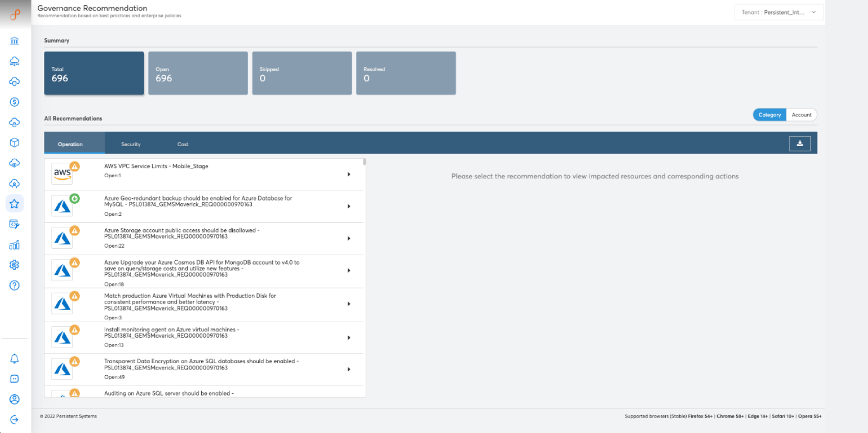
Task: Click the 'All Recommendations' heading
Action: point(73,118)
